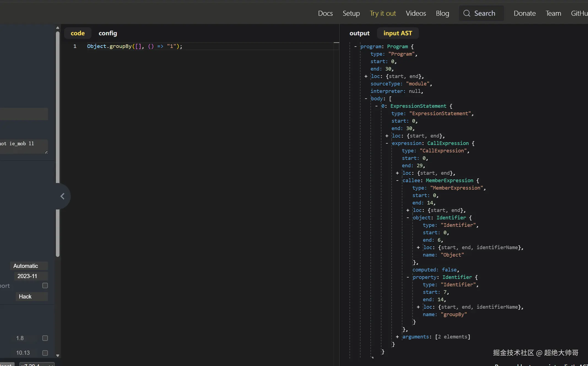Collapse the callee: MemberExpression node

point(397,181)
